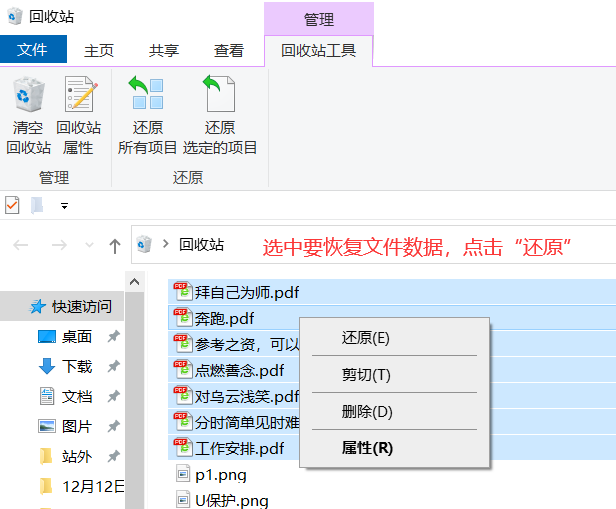Switch to the 查看 (View) tab
This screenshot has width=616, height=509.
[229, 51]
